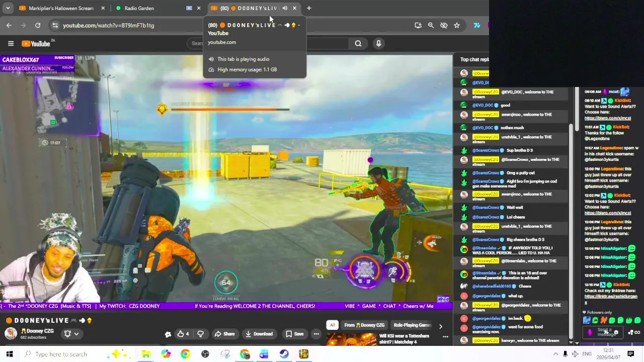The width and height of the screenshot is (644, 362).
Task: Open the system clock 12:31 calendar
Action: (x=608, y=354)
